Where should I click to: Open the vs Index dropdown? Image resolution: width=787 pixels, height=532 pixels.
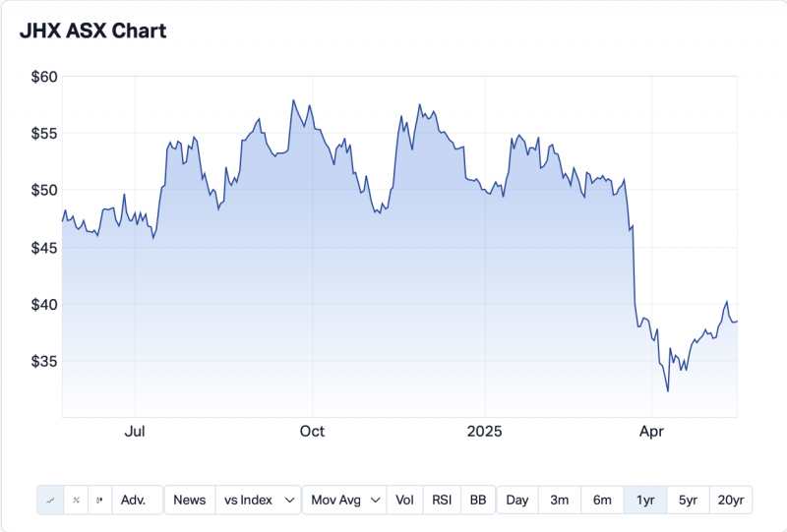tap(258, 500)
